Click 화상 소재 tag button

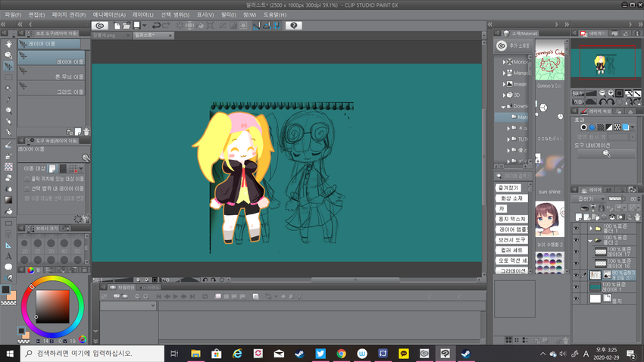(511, 198)
